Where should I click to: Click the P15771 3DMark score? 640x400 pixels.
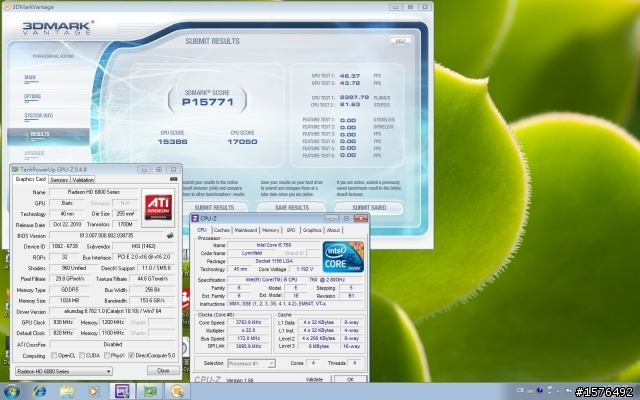click(207, 102)
